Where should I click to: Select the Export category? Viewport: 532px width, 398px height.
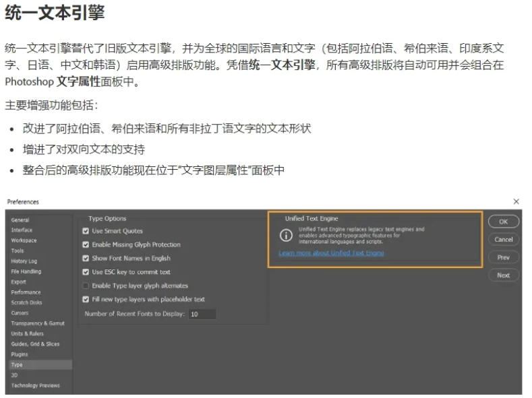click(x=18, y=282)
